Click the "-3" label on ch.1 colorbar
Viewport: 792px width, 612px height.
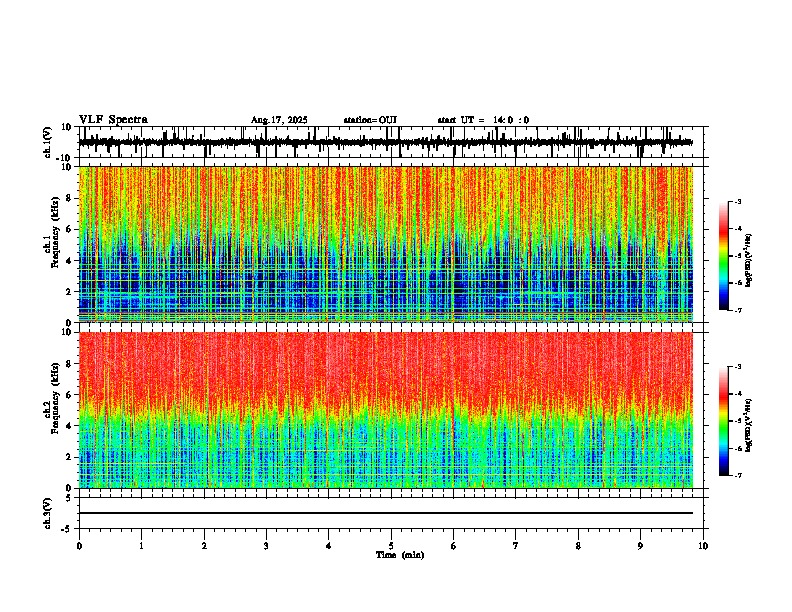point(737,202)
